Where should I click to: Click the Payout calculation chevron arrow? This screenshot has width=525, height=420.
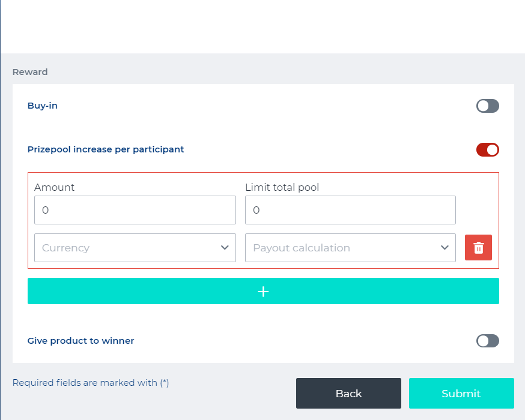coord(445,248)
